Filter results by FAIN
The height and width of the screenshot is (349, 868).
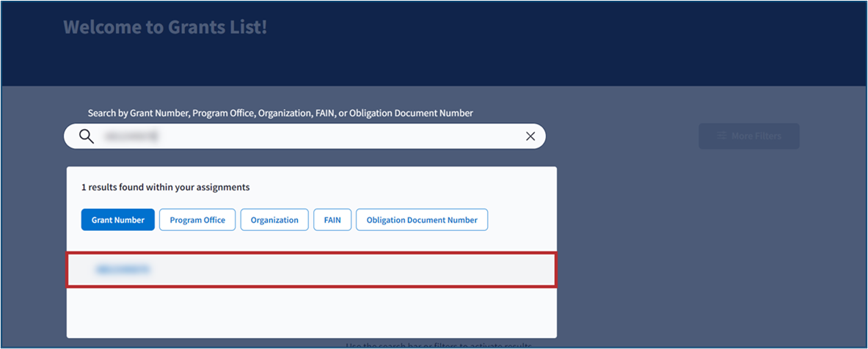tap(332, 220)
